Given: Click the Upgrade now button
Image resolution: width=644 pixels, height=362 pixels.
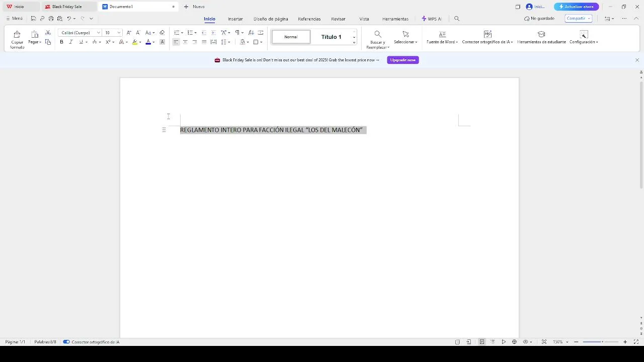Looking at the screenshot, I should point(403,60).
